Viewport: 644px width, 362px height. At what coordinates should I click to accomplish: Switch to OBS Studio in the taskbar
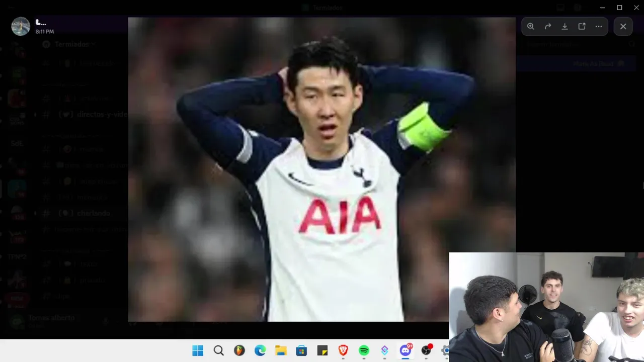(x=426, y=350)
